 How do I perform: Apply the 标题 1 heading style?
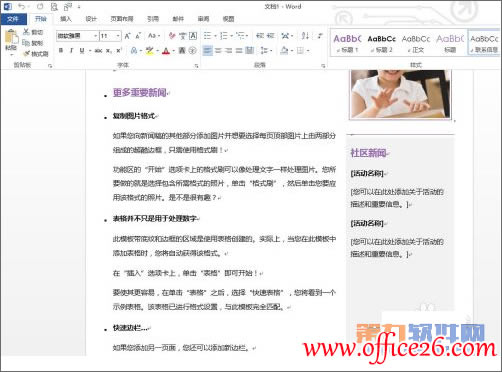click(x=347, y=43)
